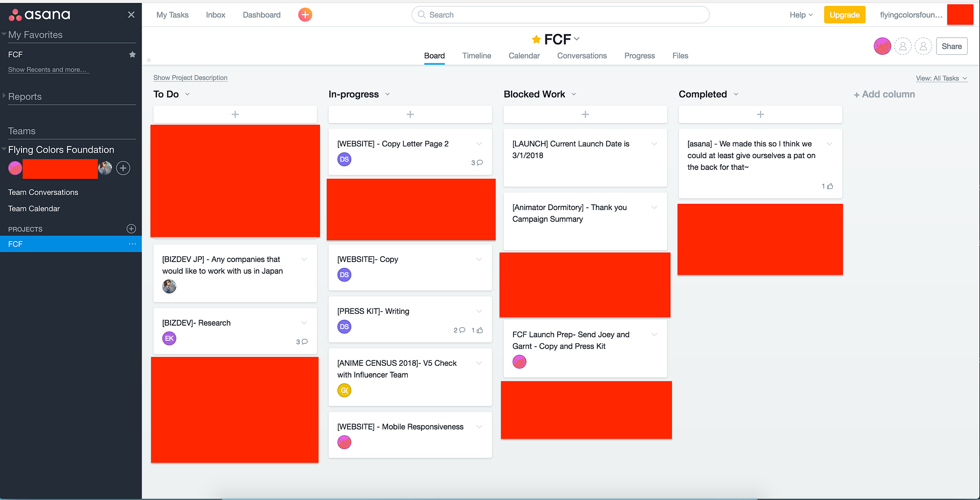Click the DS avatar on PRESS KIT card
The height and width of the screenshot is (500, 980).
pos(344,327)
